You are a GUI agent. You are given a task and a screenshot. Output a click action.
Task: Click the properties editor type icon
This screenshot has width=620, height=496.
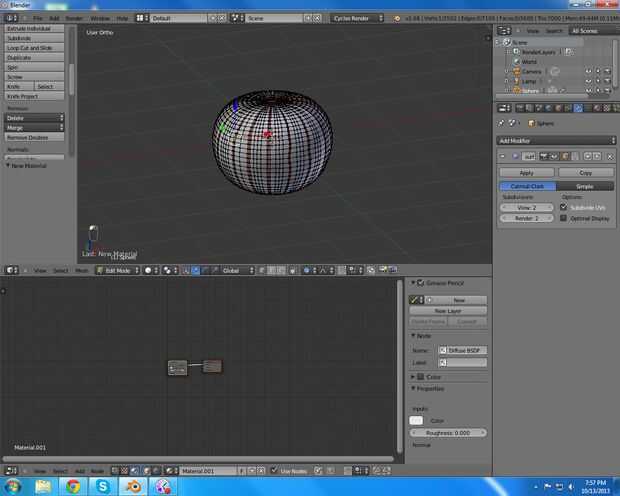point(504,108)
